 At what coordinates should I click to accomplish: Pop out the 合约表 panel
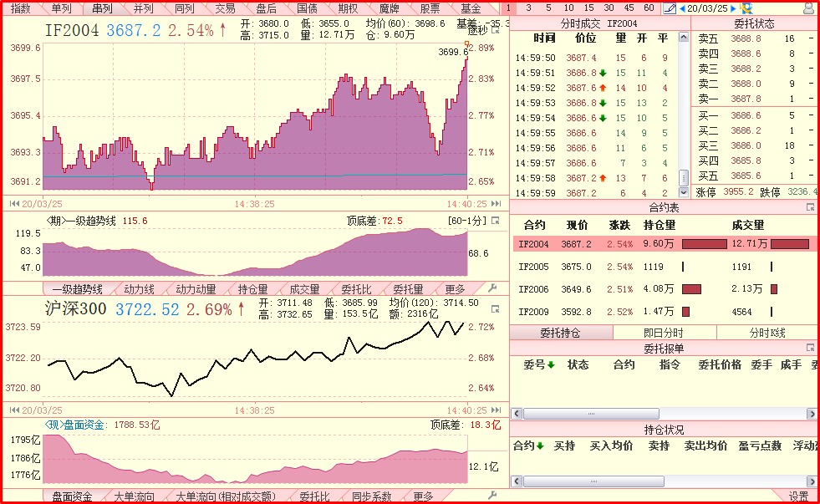pyautogui.click(x=810, y=207)
